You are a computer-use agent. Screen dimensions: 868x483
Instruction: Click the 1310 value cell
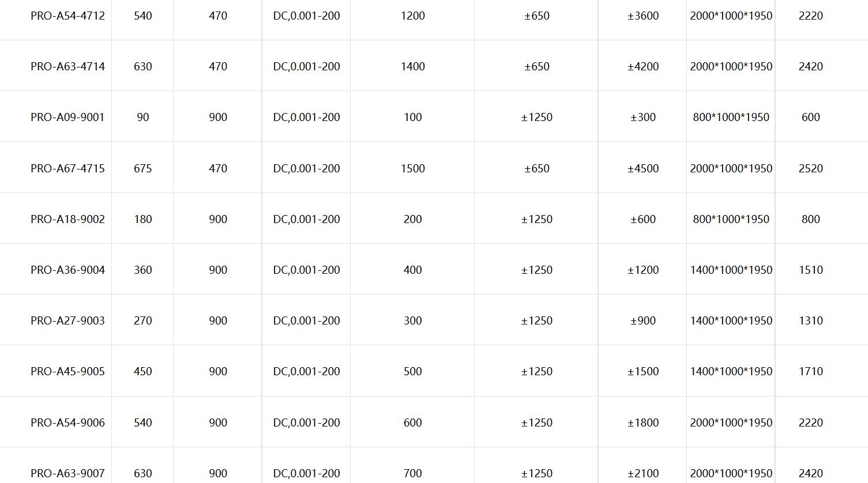[810, 321]
